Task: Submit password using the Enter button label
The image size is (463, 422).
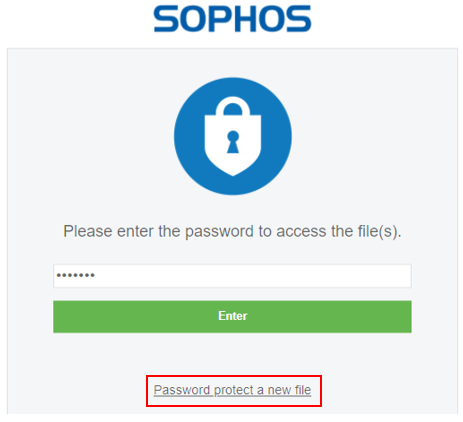Action: [233, 316]
